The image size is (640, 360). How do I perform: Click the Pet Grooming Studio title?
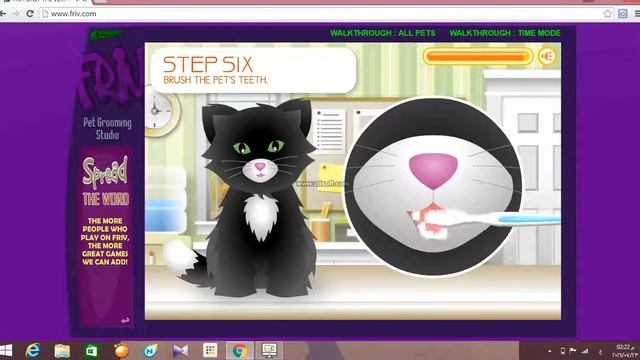coord(107,129)
